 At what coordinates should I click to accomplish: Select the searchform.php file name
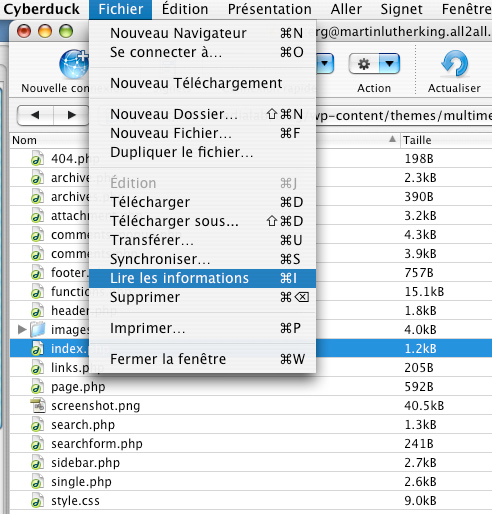click(x=97, y=444)
